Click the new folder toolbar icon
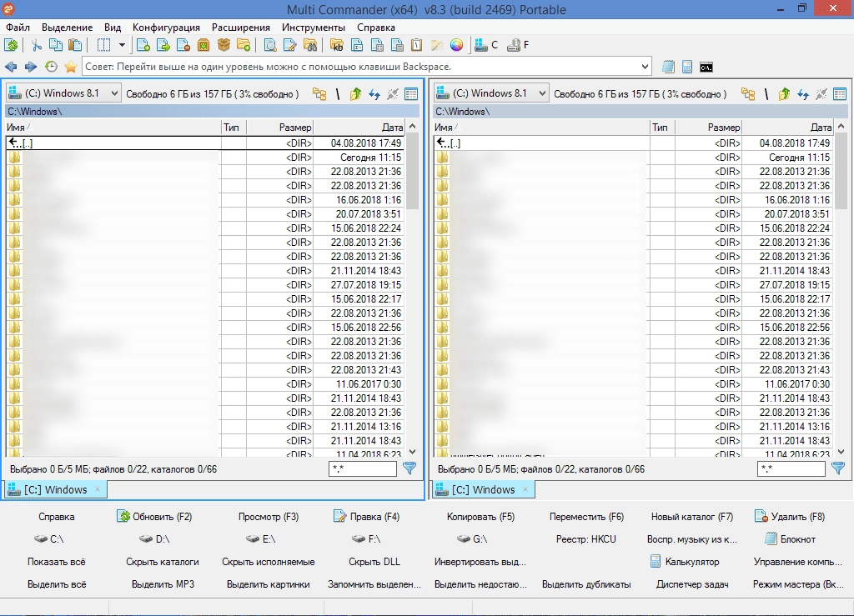Image resolution: width=854 pixels, height=616 pixels. [244, 45]
